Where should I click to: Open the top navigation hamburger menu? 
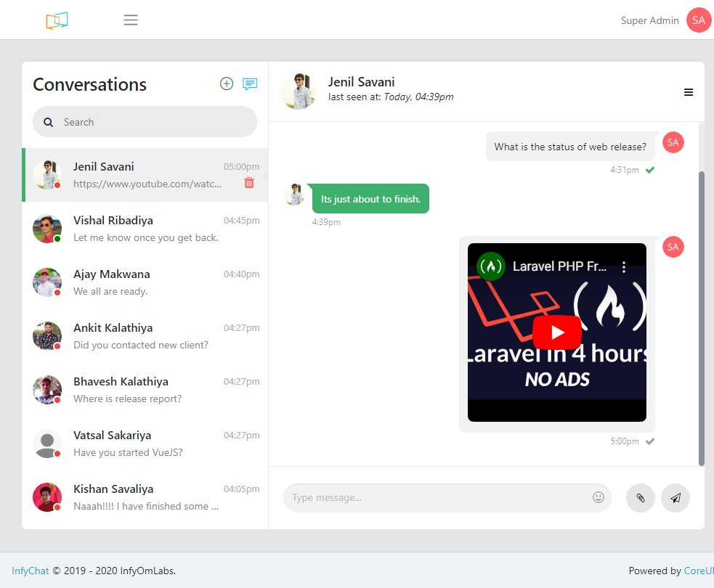(131, 20)
